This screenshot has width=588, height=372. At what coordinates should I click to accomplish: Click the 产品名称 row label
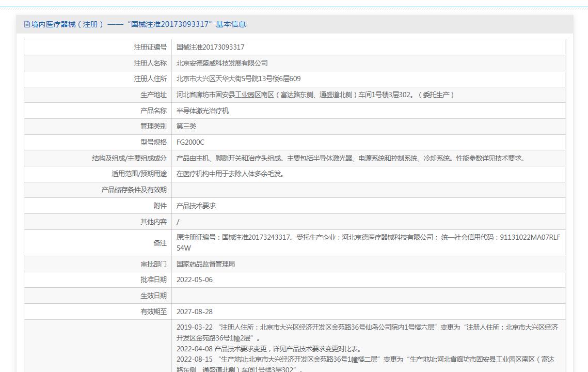[153, 111]
